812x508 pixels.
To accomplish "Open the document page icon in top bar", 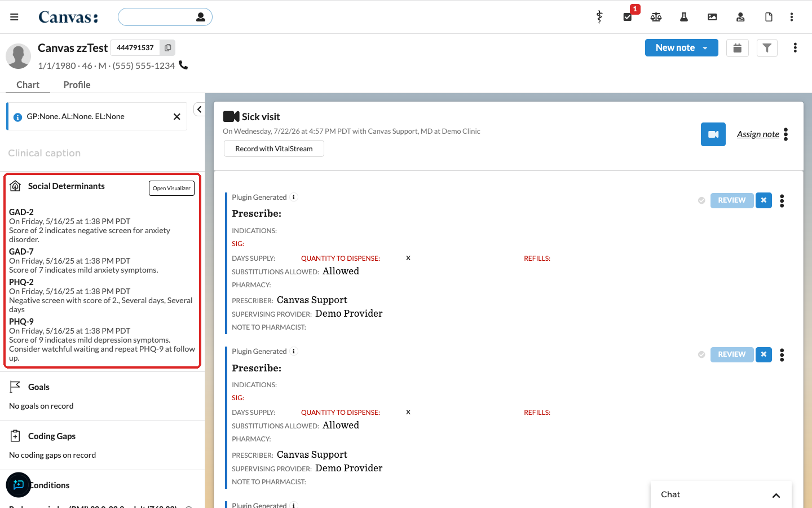I will pyautogui.click(x=769, y=17).
